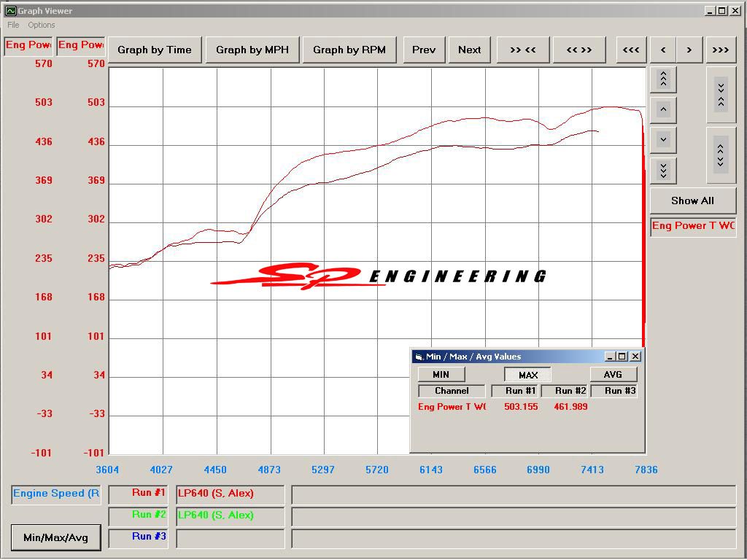Minimize the Min / Max / Avg Values window
The image size is (747, 560).
click(611, 357)
